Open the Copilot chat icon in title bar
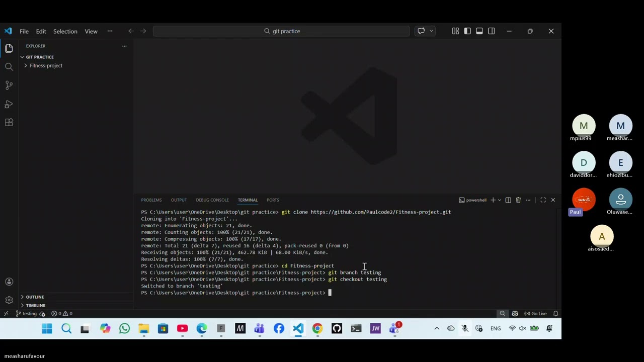Image resolution: width=644 pixels, height=362 pixels. [x=421, y=31]
